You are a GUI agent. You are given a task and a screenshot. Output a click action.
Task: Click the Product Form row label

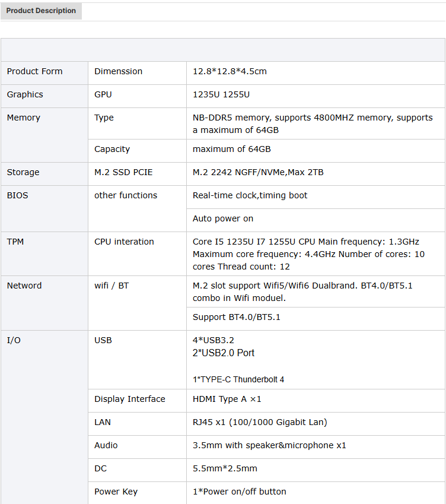click(x=34, y=71)
